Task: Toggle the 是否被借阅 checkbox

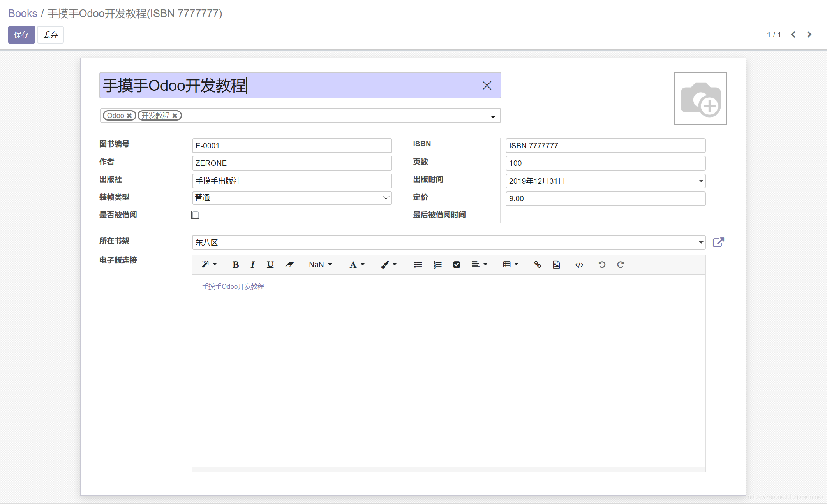Action: [x=195, y=214]
